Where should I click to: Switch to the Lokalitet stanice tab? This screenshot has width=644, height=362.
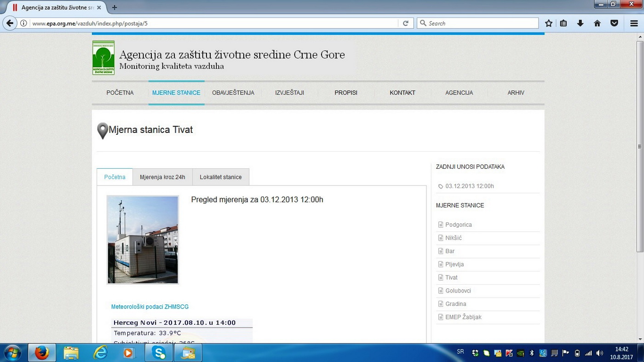221,177
